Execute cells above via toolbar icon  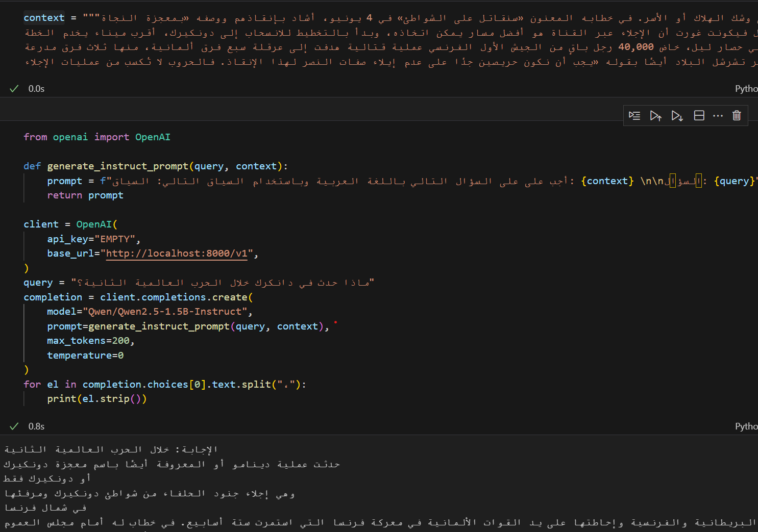pyautogui.click(x=656, y=116)
